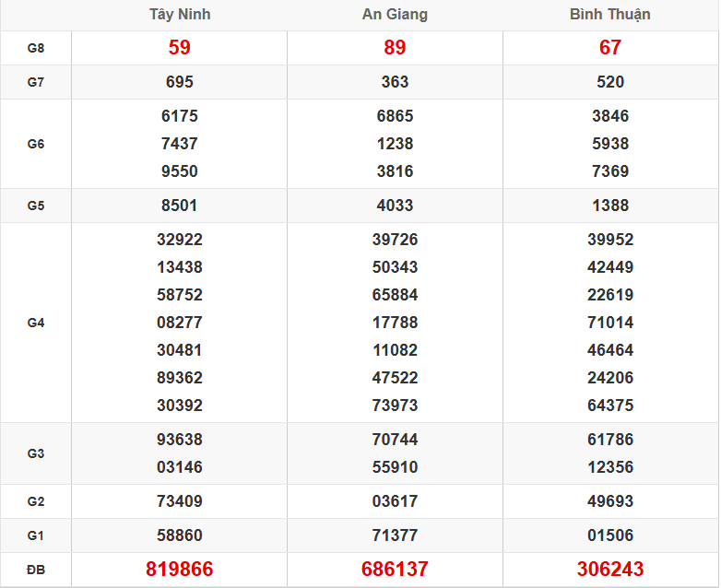Click the G4 row label
The image size is (721, 588).
(36, 323)
